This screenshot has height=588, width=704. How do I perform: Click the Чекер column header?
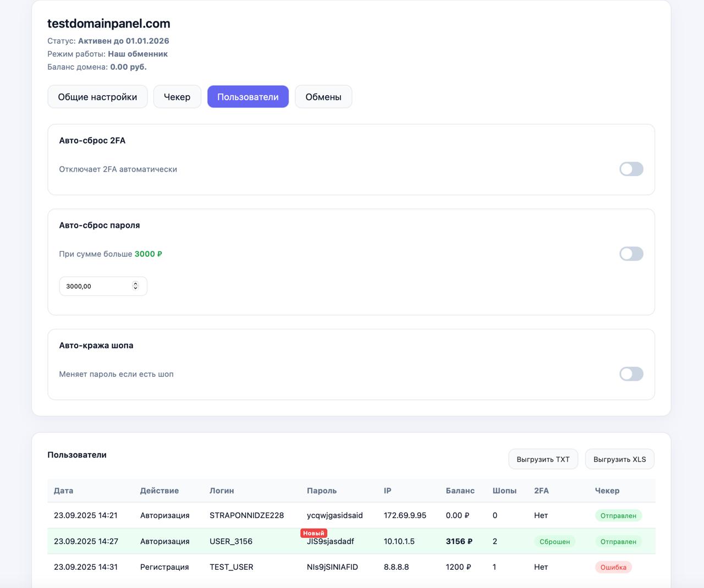point(607,491)
